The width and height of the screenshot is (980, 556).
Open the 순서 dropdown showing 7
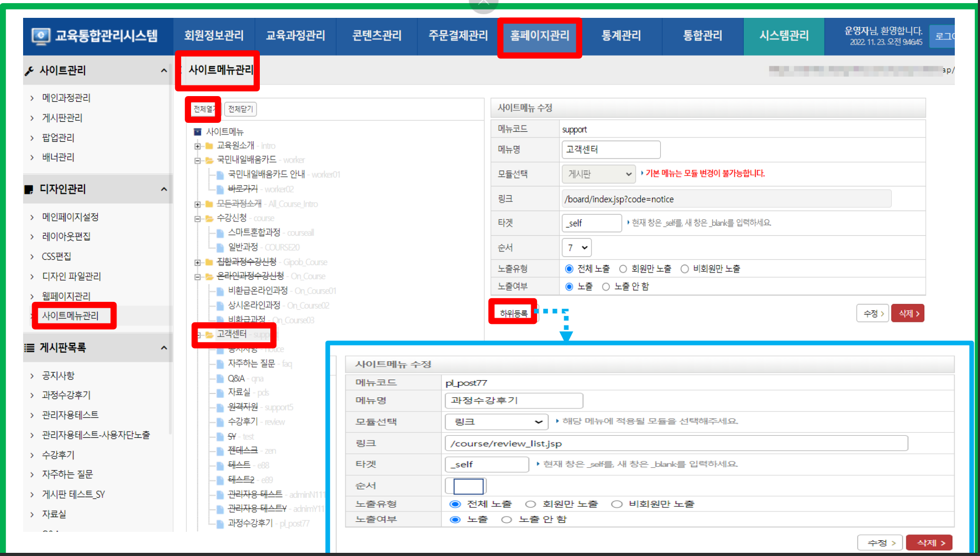pyautogui.click(x=576, y=248)
